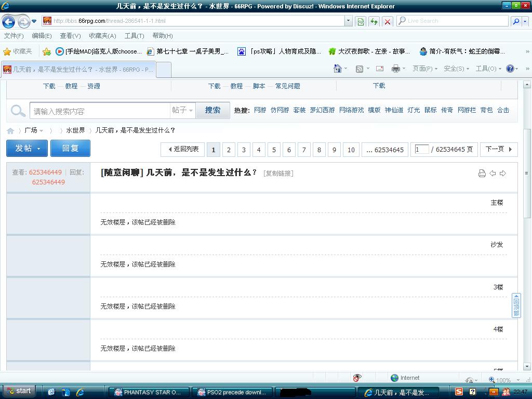Click the 梦幻西游 hot search link
532x399 pixels.
[322, 110]
